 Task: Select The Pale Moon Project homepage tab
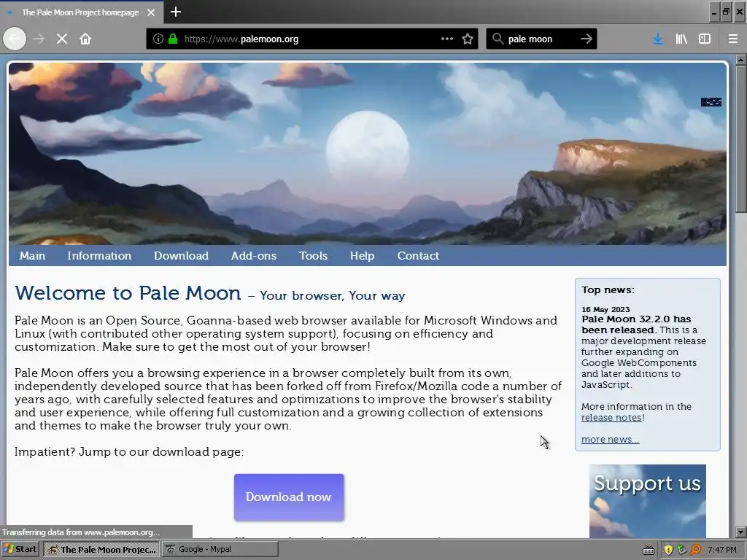click(80, 12)
